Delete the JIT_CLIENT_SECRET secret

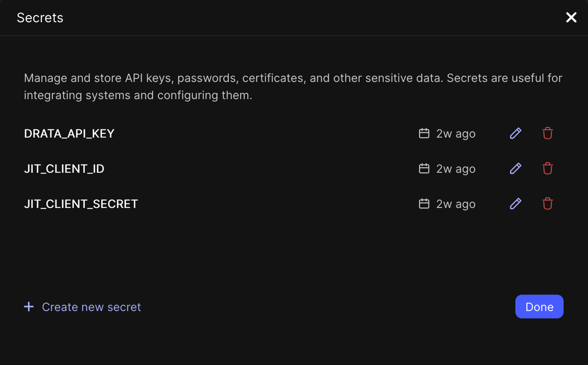547,204
